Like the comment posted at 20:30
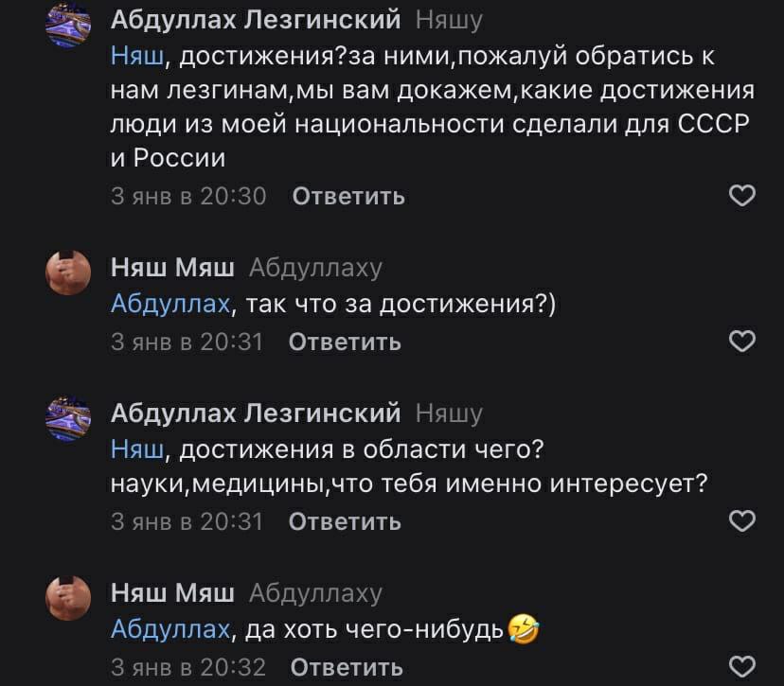This screenshot has height=686, width=784. click(743, 196)
